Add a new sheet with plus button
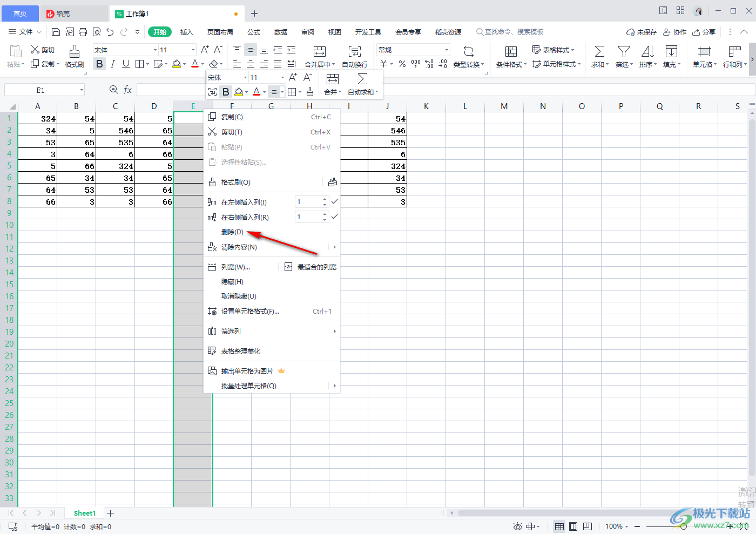 tap(111, 513)
